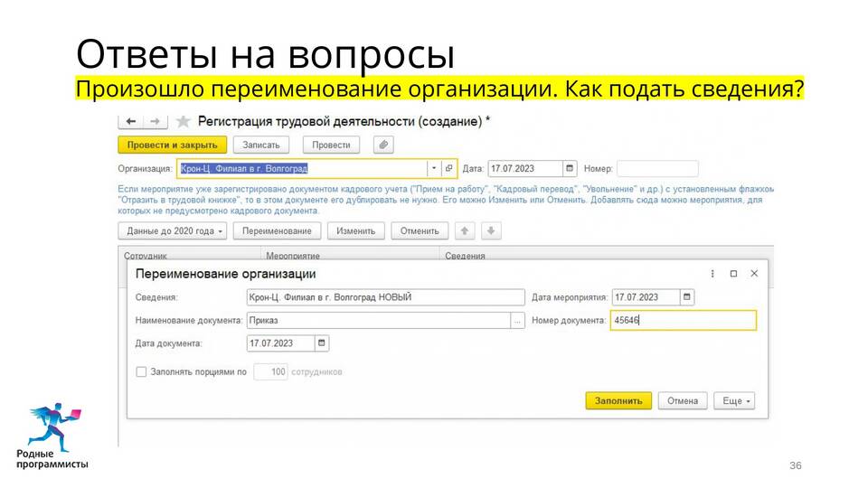Open the organization record via open icon

448,168
